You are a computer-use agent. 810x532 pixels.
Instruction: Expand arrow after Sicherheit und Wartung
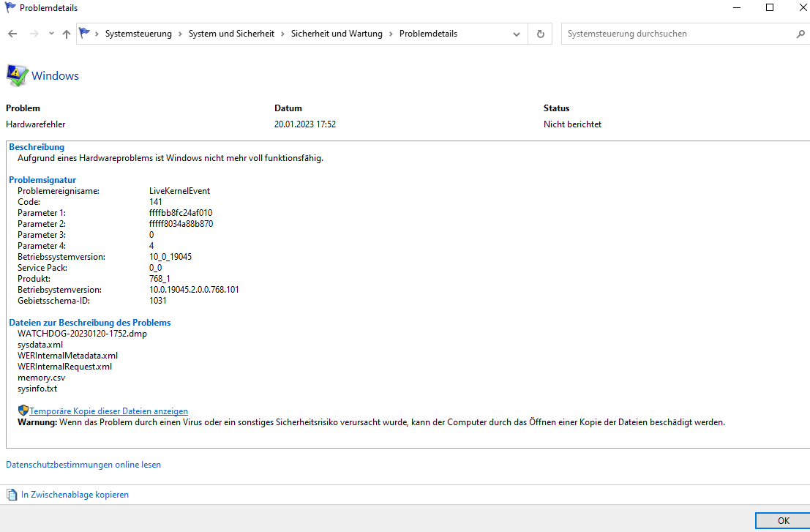[x=391, y=34]
